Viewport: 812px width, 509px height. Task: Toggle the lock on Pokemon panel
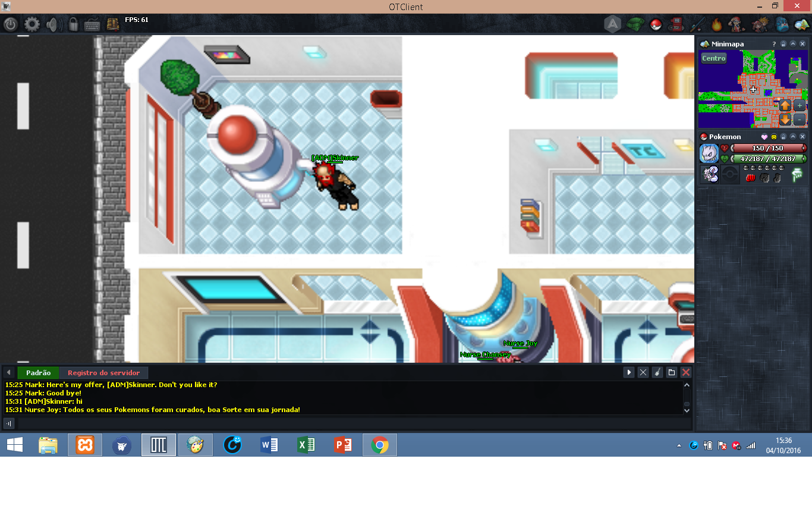[x=783, y=137]
